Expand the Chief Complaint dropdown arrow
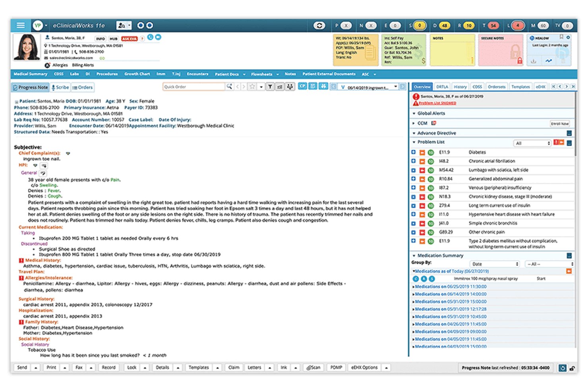588x392 pixels. click(68, 153)
